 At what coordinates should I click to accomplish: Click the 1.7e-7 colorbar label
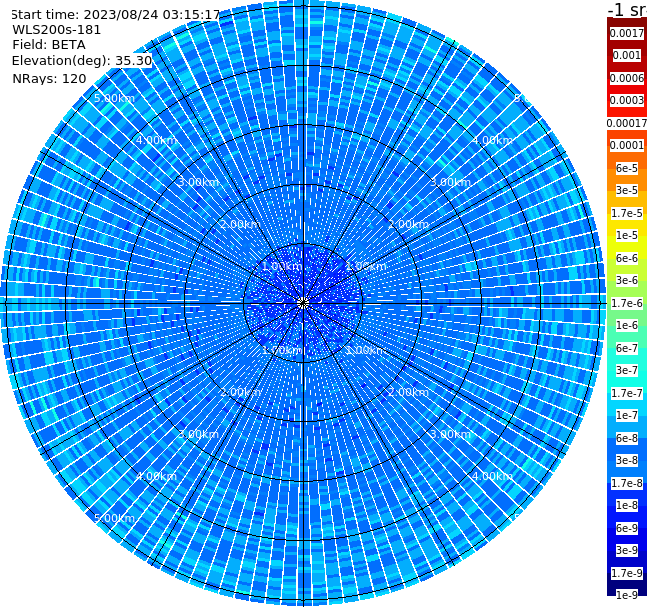click(627, 393)
